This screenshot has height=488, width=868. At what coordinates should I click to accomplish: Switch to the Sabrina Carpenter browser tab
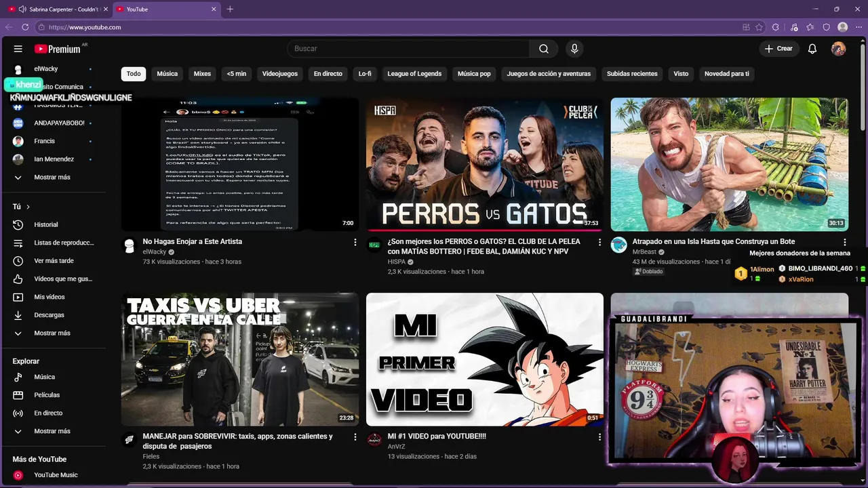click(x=58, y=9)
